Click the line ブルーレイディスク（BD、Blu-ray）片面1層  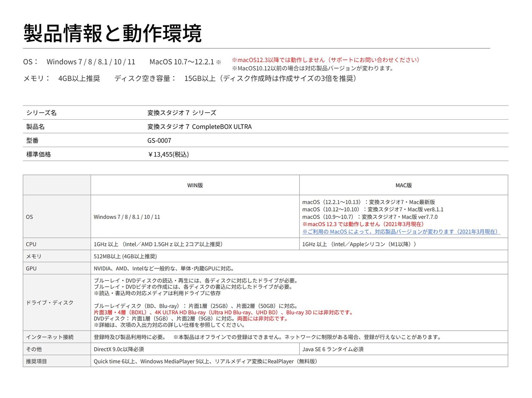(196, 306)
